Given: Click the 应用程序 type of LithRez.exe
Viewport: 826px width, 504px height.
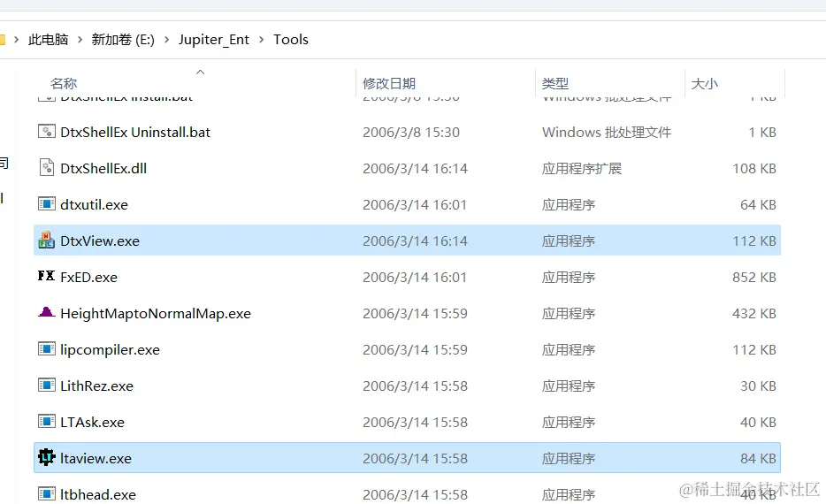Looking at the screenshot, I should [x=569, y=386].
